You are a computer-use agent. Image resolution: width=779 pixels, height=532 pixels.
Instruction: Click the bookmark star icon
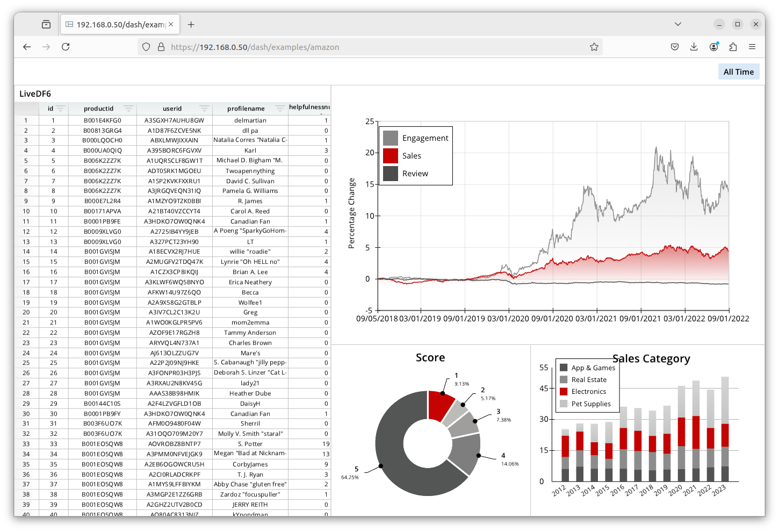594,47
